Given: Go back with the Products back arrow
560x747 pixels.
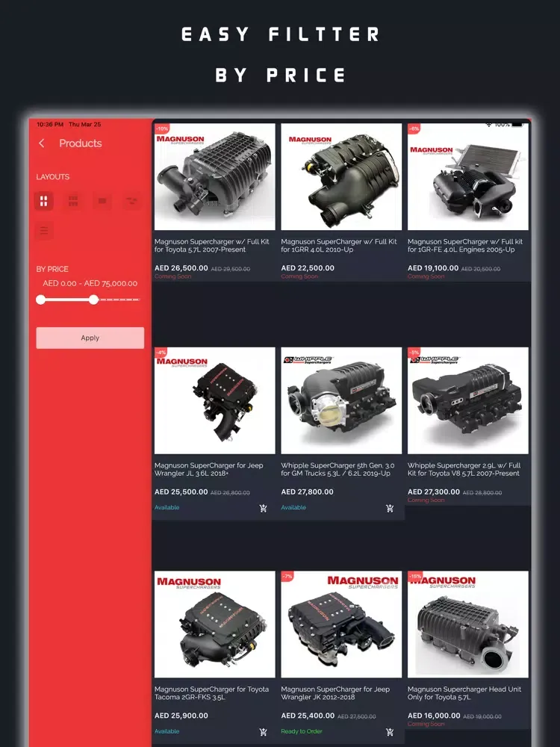Looking at the screenshot, I should click(x=42, y=143).
